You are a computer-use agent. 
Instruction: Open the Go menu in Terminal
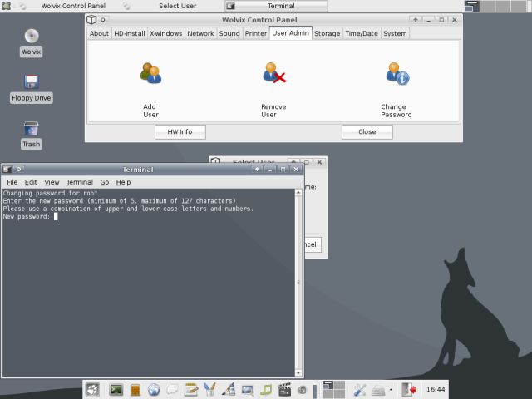[105, 182]
